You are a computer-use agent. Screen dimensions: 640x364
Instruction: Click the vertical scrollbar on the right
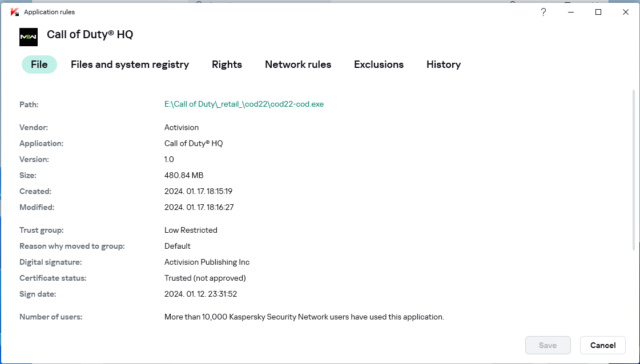pyautogui.click(x=634, y=169)
